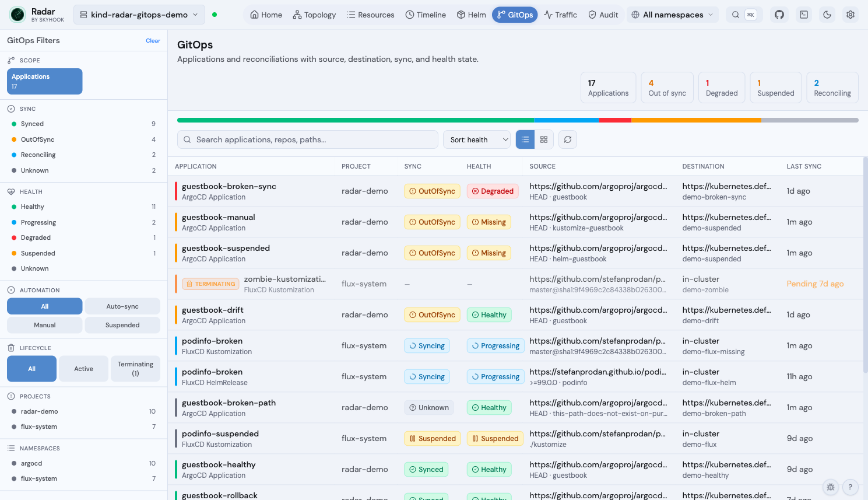Open the Traffic tab

pyautogui.click(x=560, y=15)
